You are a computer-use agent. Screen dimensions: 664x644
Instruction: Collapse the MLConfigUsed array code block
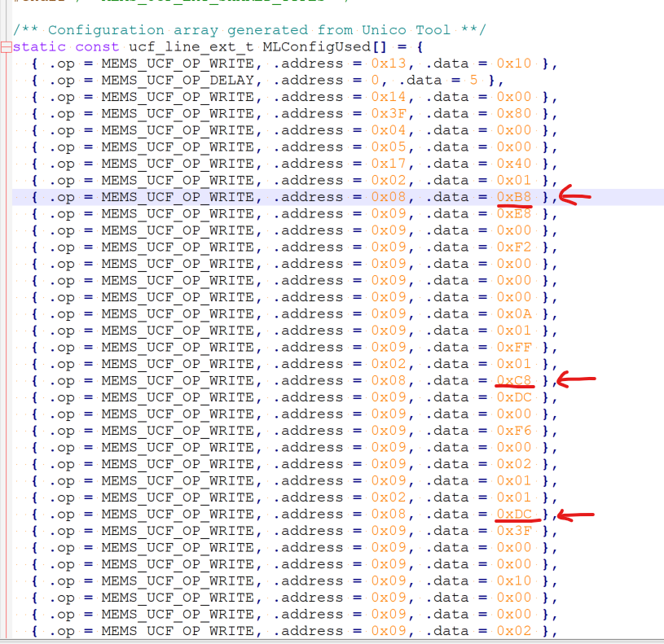click(x=5, y=46)
